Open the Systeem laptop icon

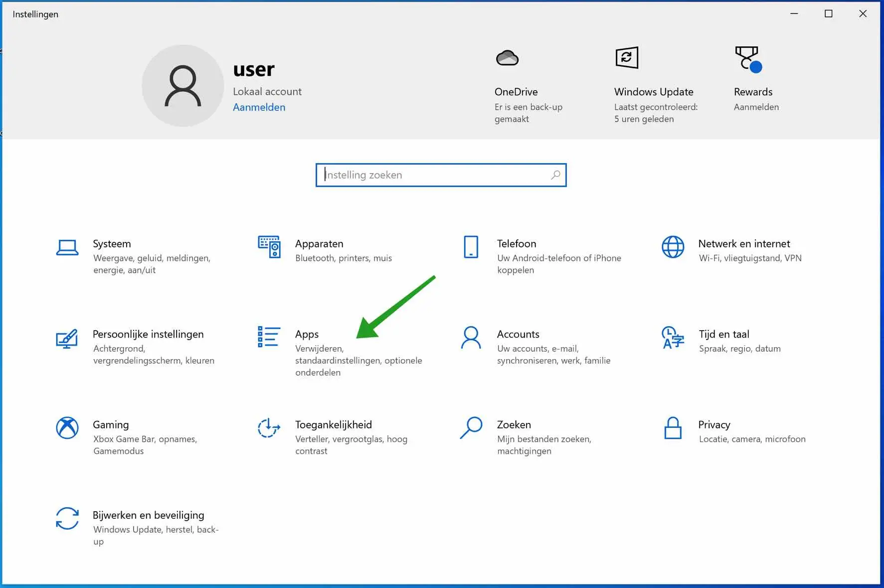tap(67, 247)
